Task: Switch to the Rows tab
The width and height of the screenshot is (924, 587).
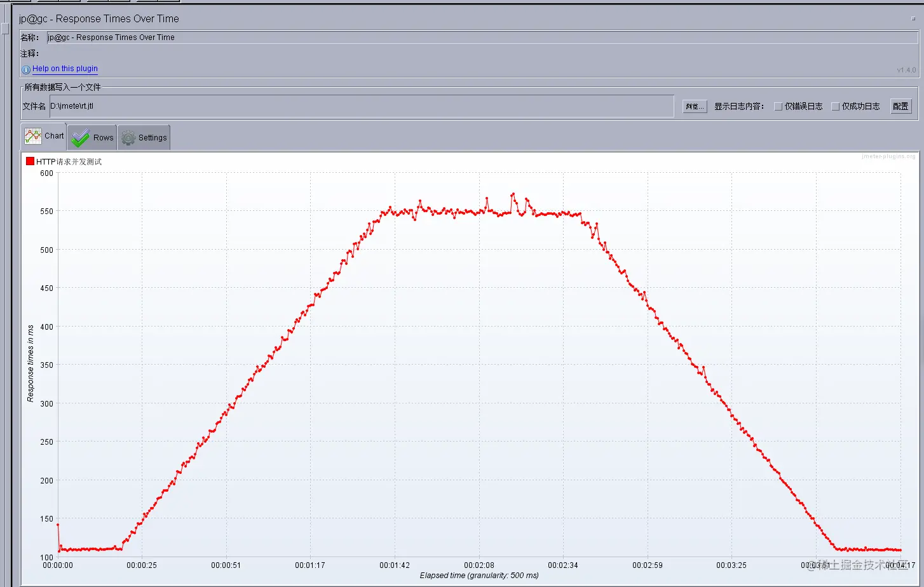Action: tap(92, 137)
